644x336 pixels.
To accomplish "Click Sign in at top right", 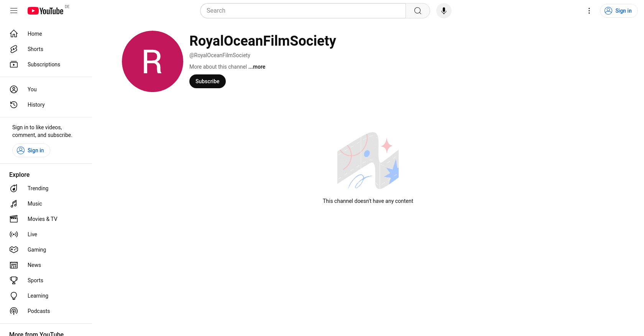I will pos(618,11).
